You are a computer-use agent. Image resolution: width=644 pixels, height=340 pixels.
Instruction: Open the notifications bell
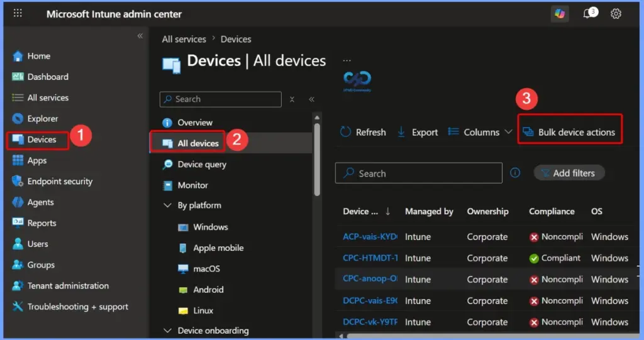click(588, 14)
